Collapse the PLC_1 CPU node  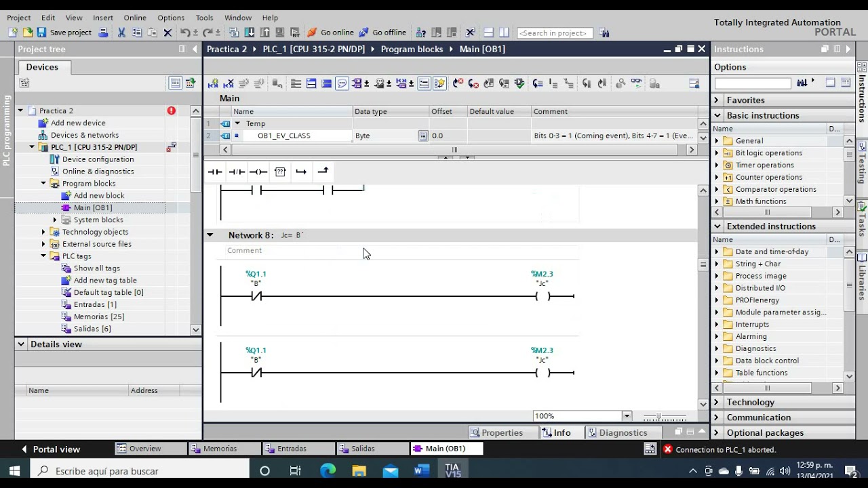(32, 147)
